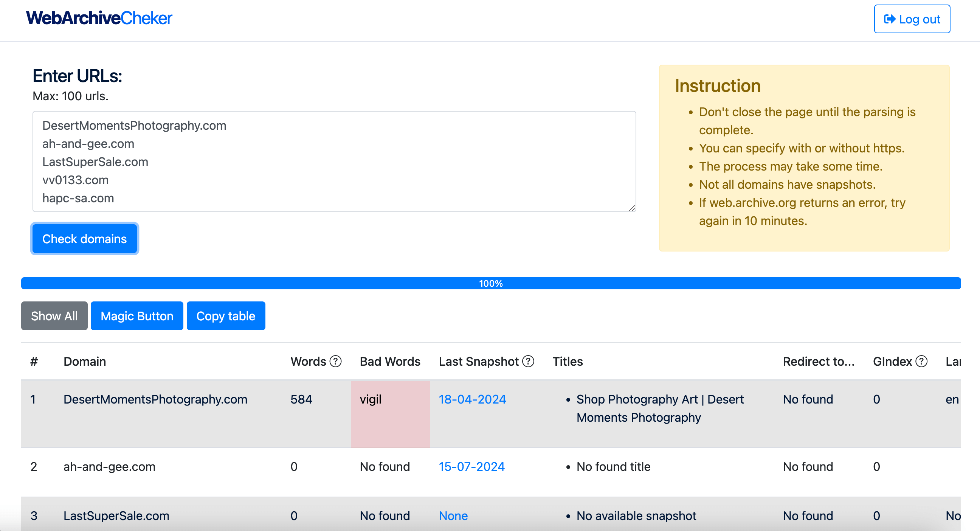This screenshot has width=980, height=531.
Task: Click the GIndex help question icon
Action: [921, 361]
